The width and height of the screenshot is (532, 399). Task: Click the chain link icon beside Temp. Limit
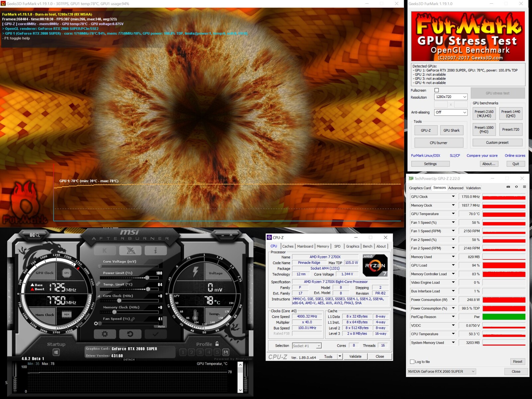click(x=98, y=284)
